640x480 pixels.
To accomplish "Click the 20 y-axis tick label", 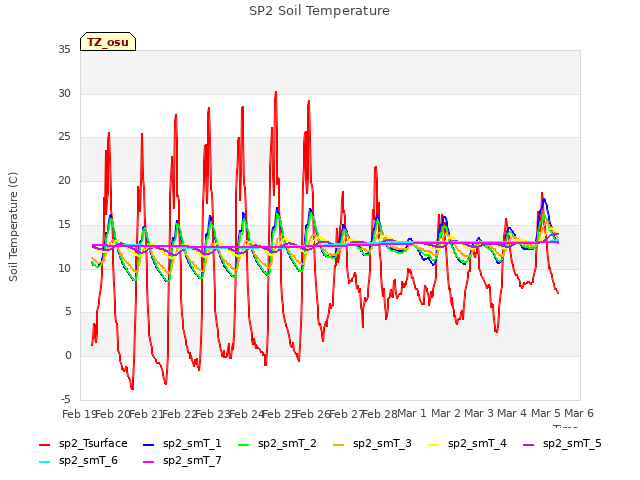I will click(64, 180).
